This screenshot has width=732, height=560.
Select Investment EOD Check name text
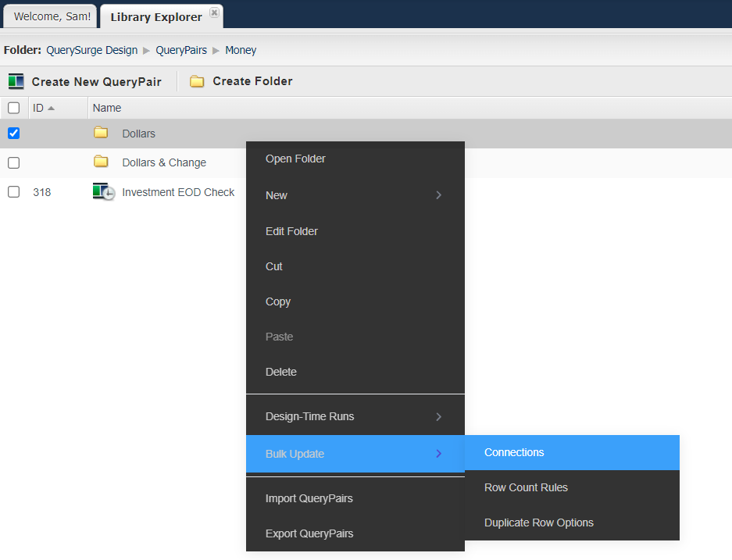click(178, 192)
